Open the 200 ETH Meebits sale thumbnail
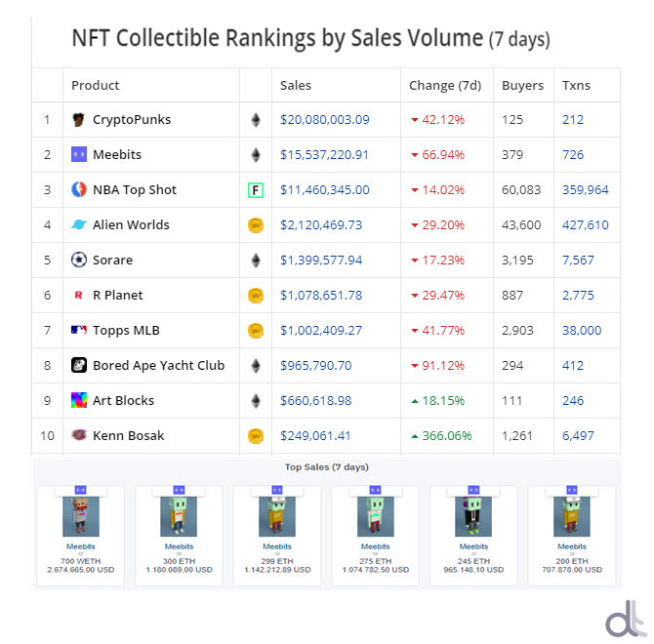This screenshot has height=644, width=654. click(x=572, y=516)
